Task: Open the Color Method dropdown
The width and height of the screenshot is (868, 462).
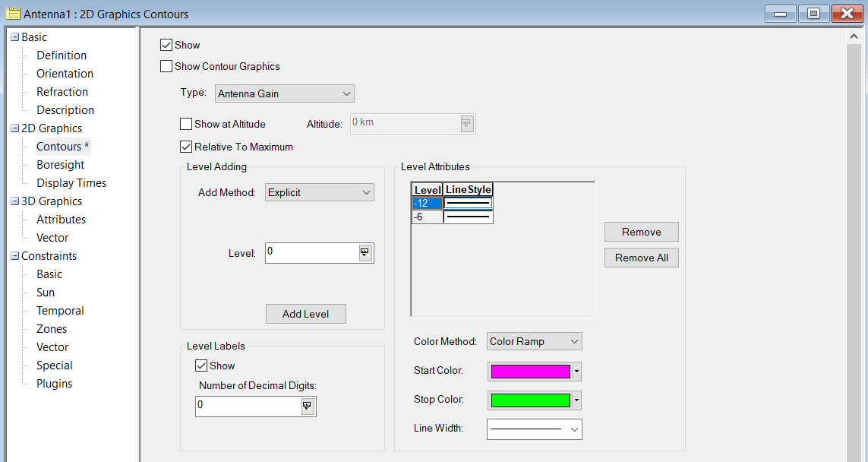Action: click(x=534, y=342)
